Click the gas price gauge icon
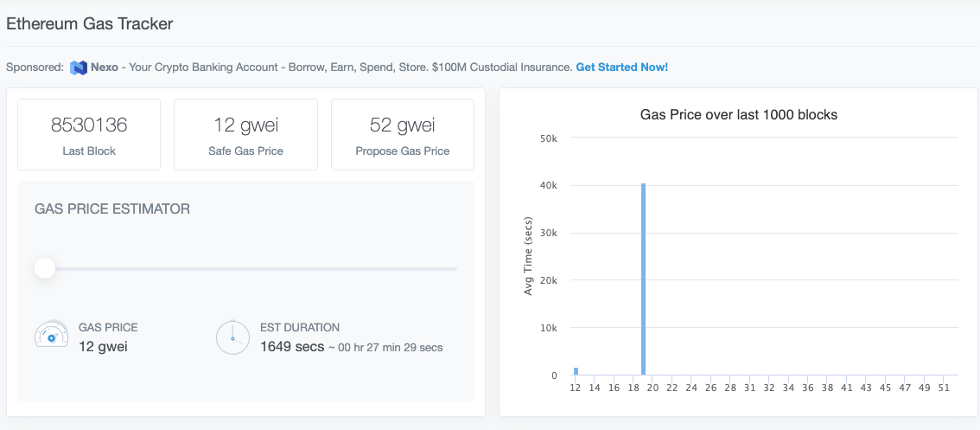 click(51, 336)
